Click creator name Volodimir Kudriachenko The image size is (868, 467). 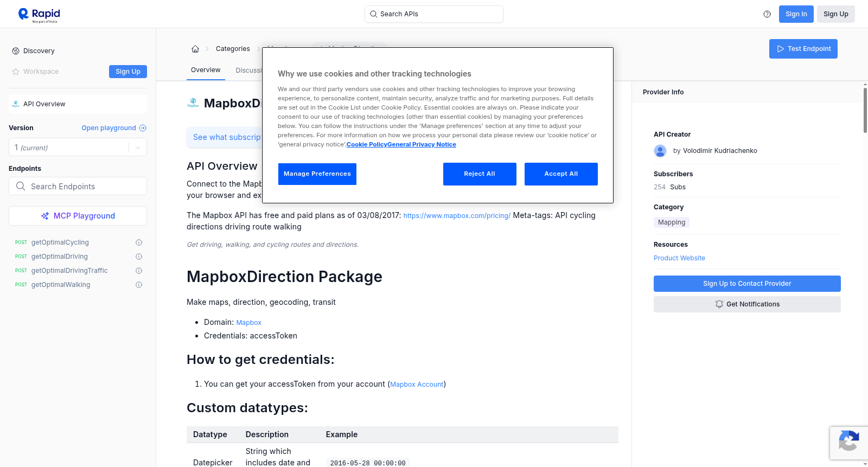click(720, 151)
